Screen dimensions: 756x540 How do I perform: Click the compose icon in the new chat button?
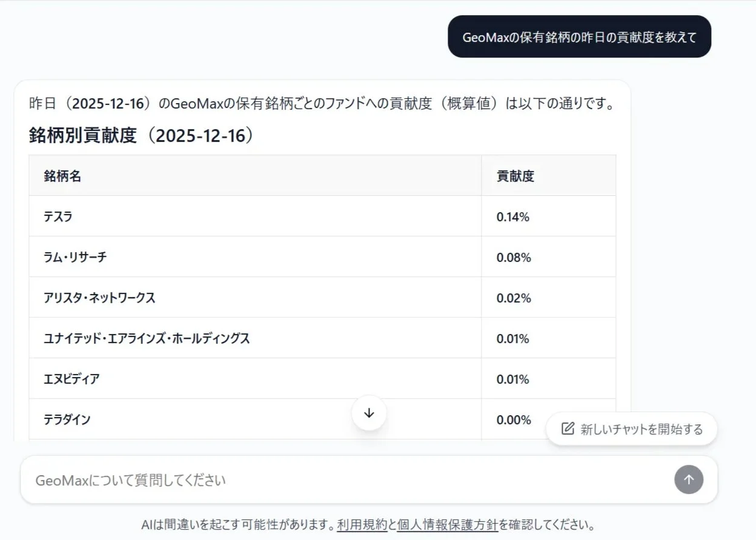point(566,428)
